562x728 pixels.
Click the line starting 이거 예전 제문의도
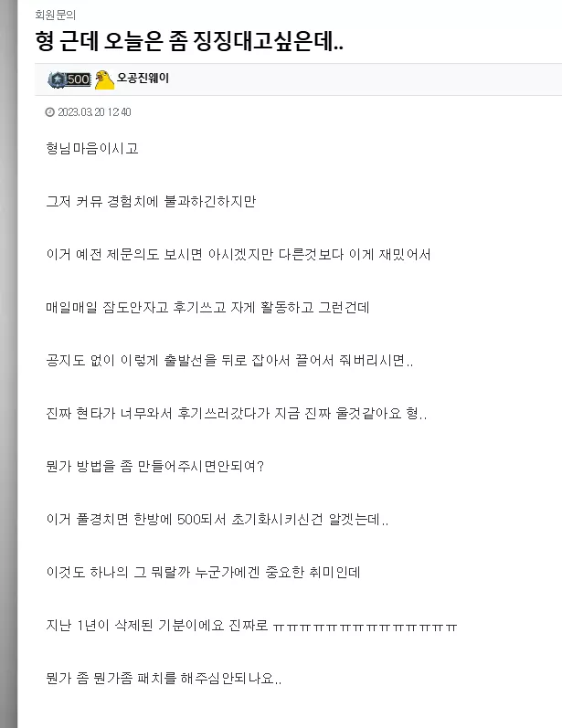[239, 254]
